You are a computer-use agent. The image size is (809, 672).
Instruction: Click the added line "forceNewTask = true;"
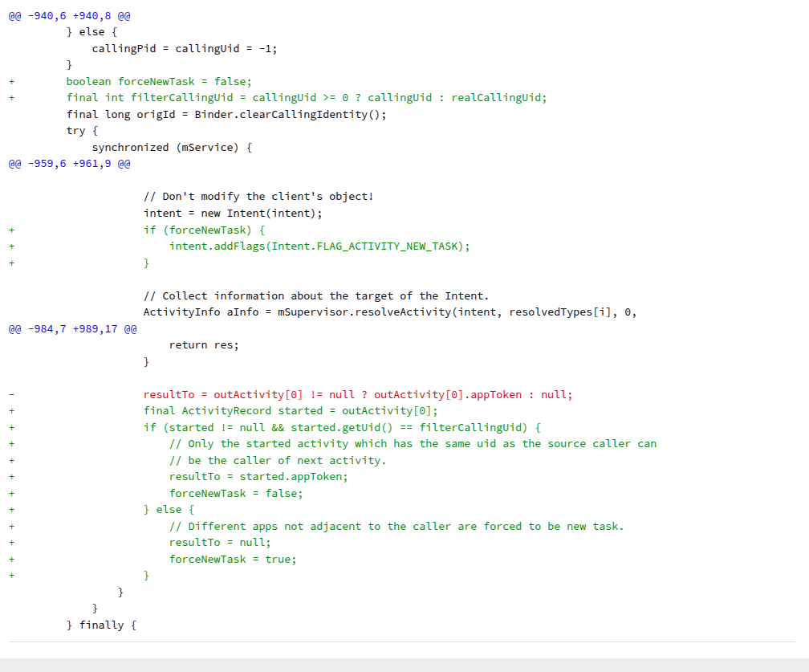click(x=233, y=560)
